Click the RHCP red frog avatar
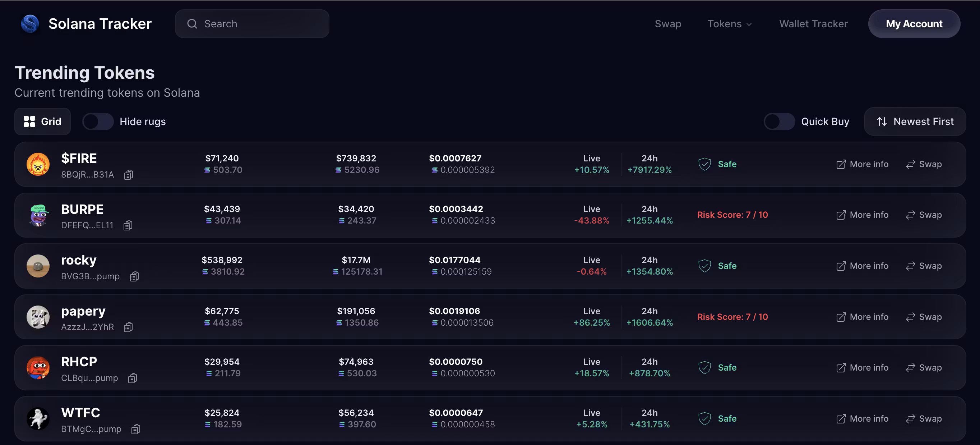This screenshot has width=980, height=445. (38, 368)
